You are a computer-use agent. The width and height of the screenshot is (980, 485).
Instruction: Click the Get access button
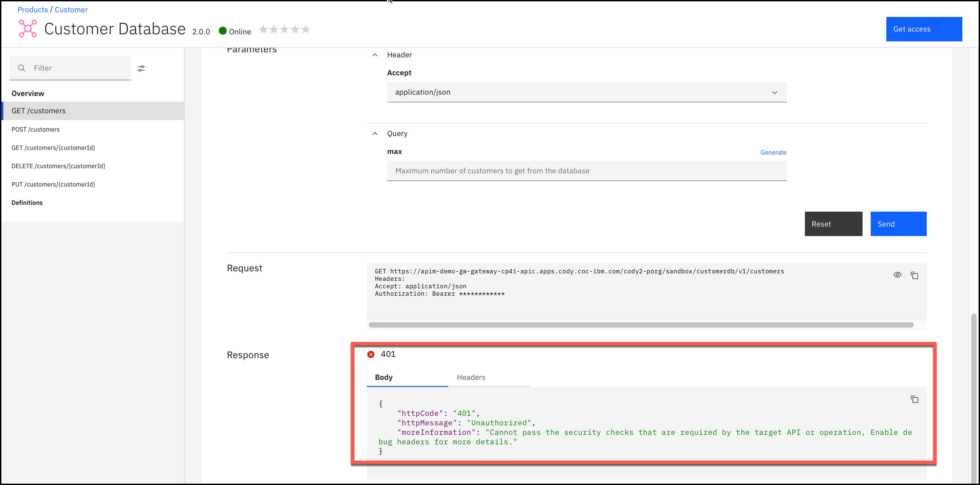click(x=924, y=29)
